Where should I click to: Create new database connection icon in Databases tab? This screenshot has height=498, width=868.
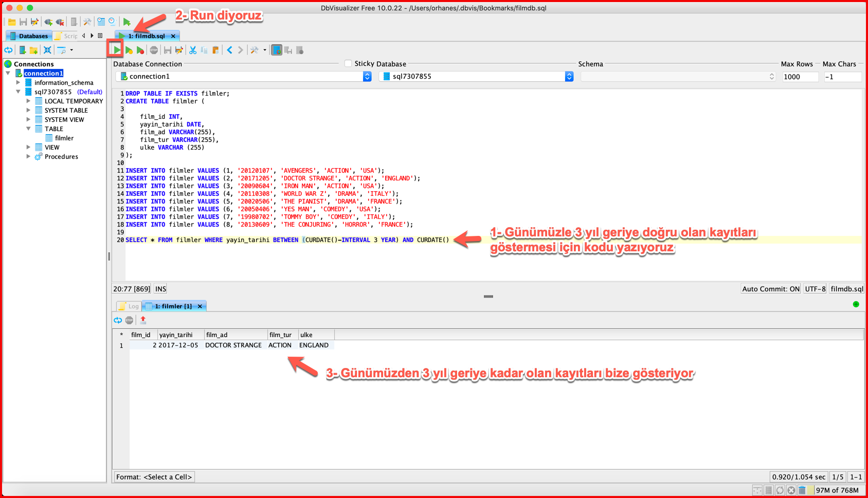coord(22,50)
